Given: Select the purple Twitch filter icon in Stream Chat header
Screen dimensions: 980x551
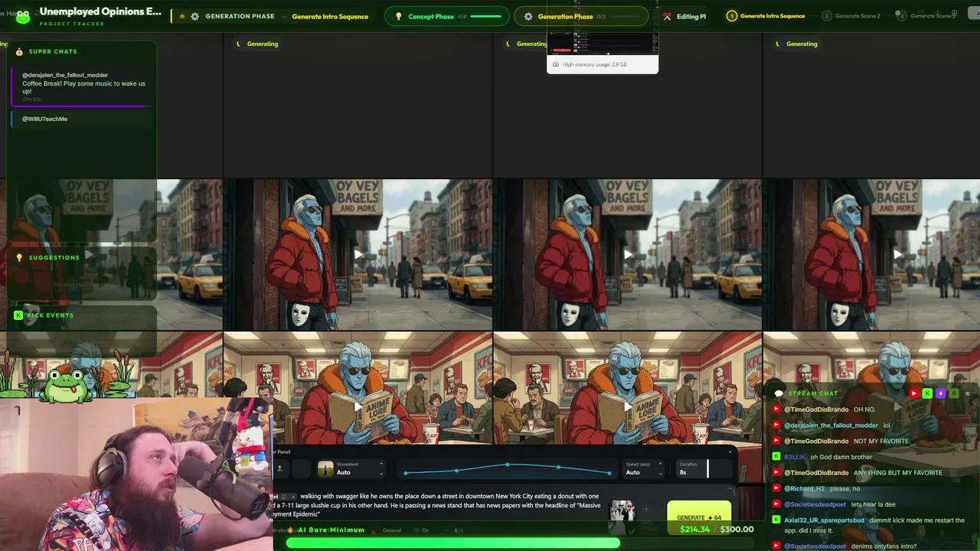Looking at the screenshot, I should click(941, 393).
